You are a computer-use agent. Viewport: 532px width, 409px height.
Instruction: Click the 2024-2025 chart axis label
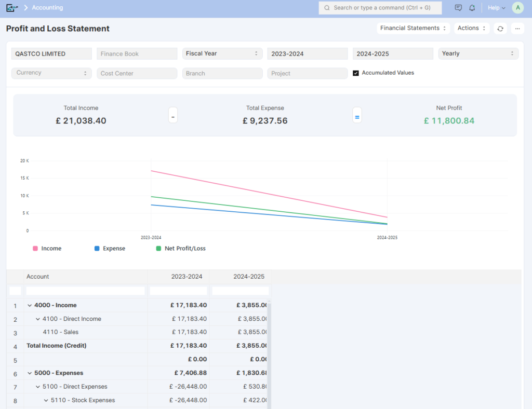point(387,238)
